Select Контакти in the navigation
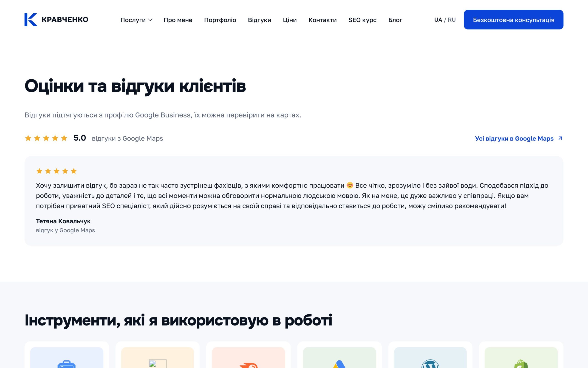 pyautogui.click(x=322, y=20)
